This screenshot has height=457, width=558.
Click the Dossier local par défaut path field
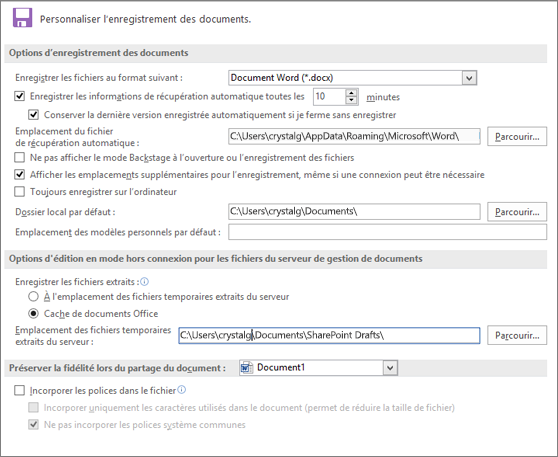click(x=354, y=212)
